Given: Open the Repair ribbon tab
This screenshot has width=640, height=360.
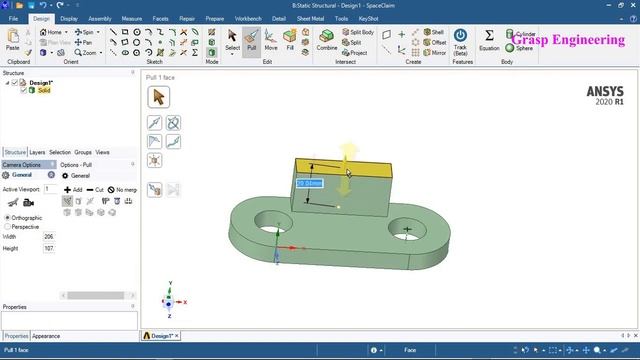Looking at the screenshot, I should tap(187, 19).
